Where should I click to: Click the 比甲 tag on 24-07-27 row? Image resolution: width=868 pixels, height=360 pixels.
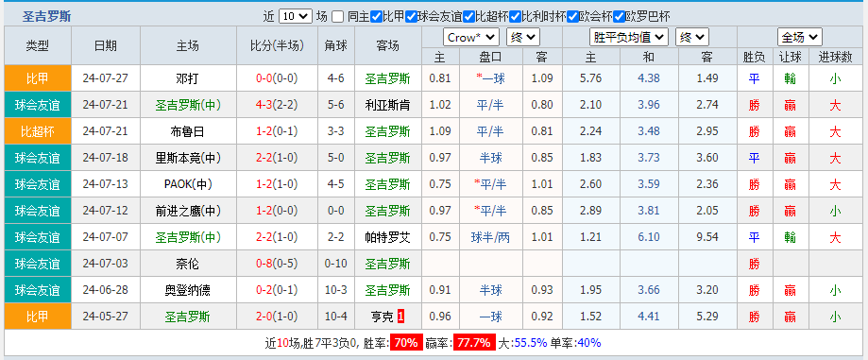click(x=38, y=78)
